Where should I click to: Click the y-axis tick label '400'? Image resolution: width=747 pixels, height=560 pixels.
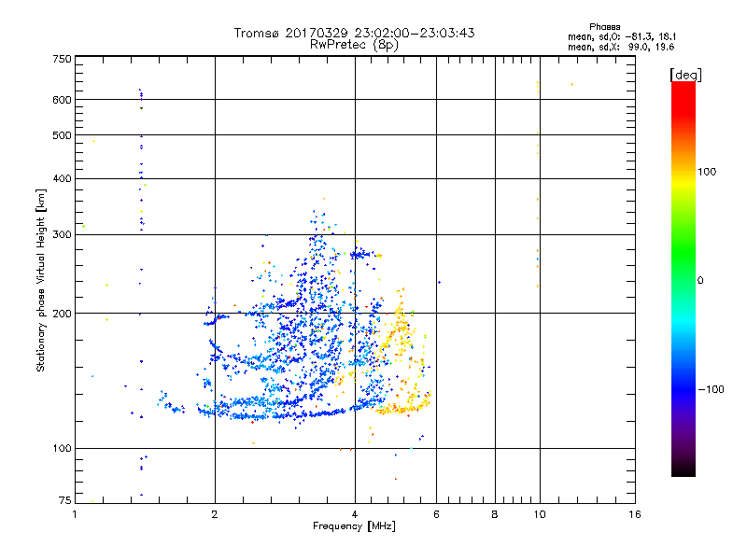[62, 178]
